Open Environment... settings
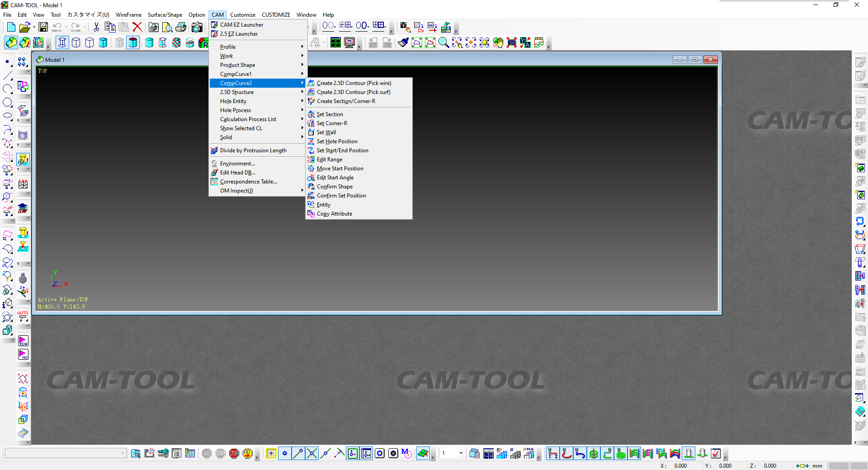Viewport: 868px width, 470px height. pyautogui.click(x=258, y=164)
